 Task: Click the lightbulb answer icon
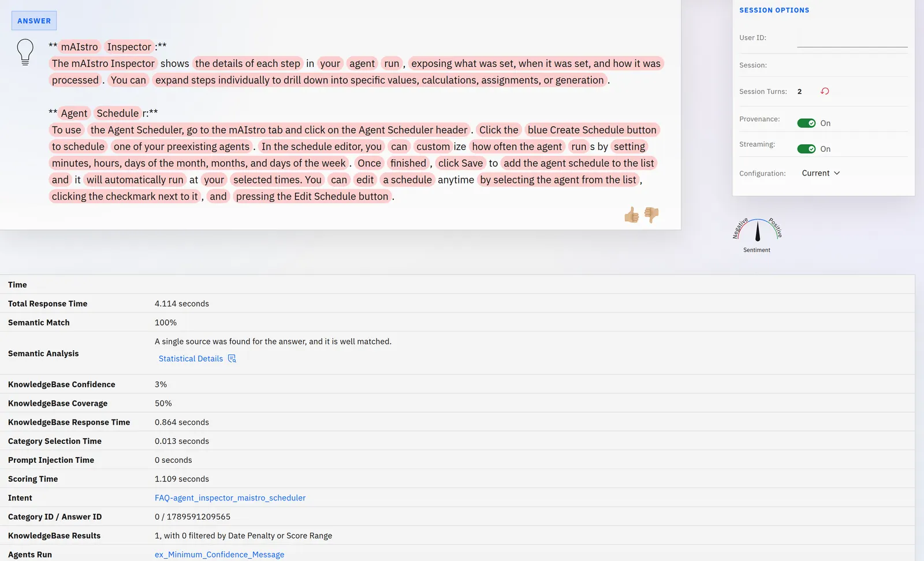[x=25, y=52]
